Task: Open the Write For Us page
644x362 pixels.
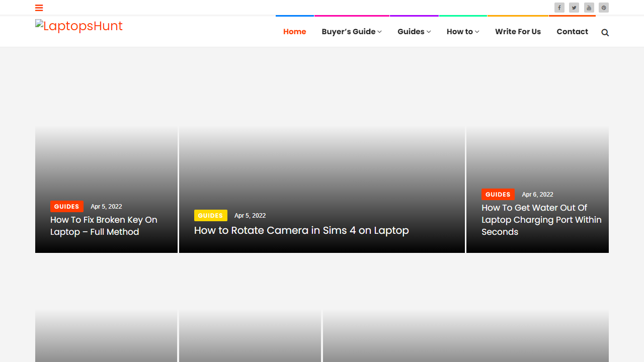Action: click(x=518, y=32)
